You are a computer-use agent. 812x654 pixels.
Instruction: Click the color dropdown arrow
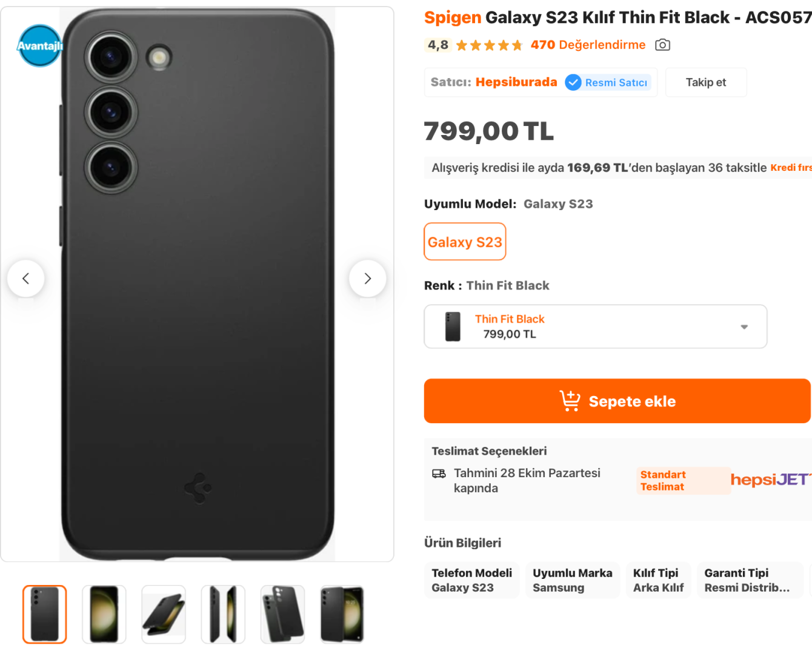[744, 327]
